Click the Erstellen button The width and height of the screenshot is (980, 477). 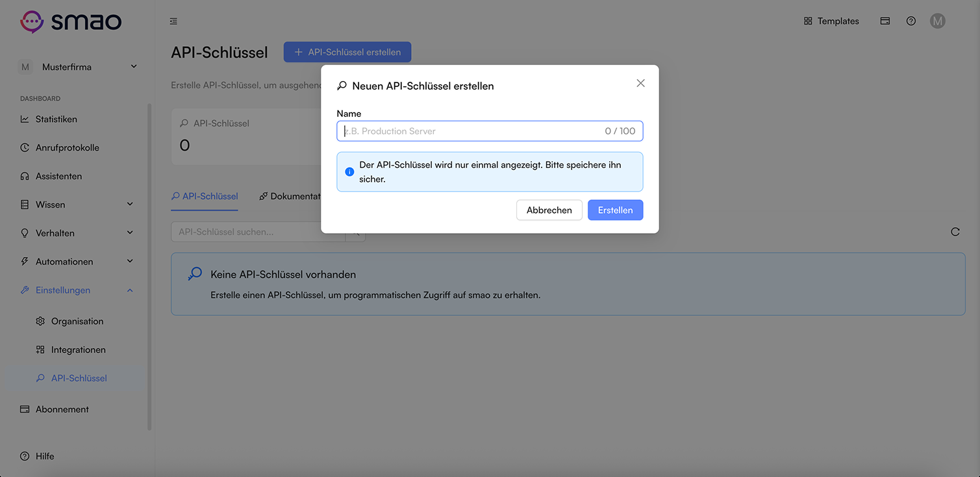615,210
